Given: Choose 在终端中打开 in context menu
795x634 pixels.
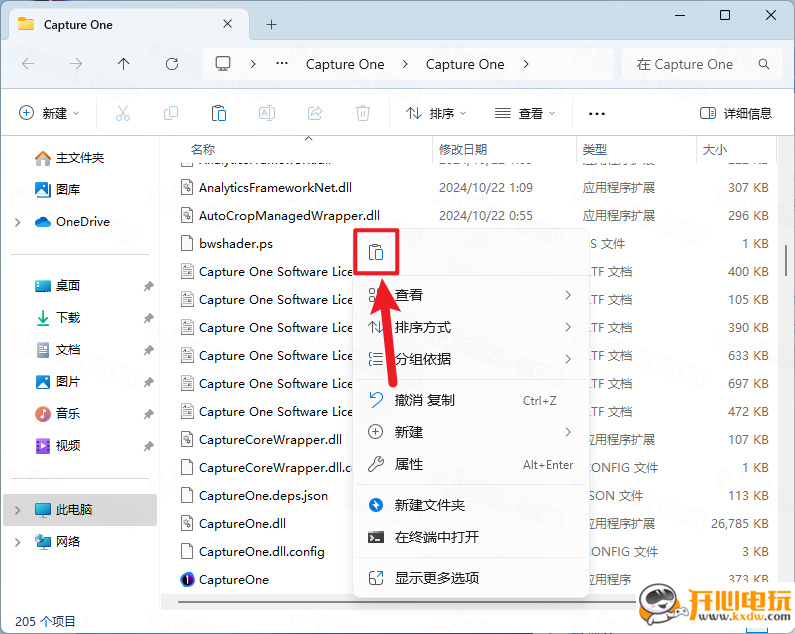Looking at the screenshot, I should click(x=471, y=537).
